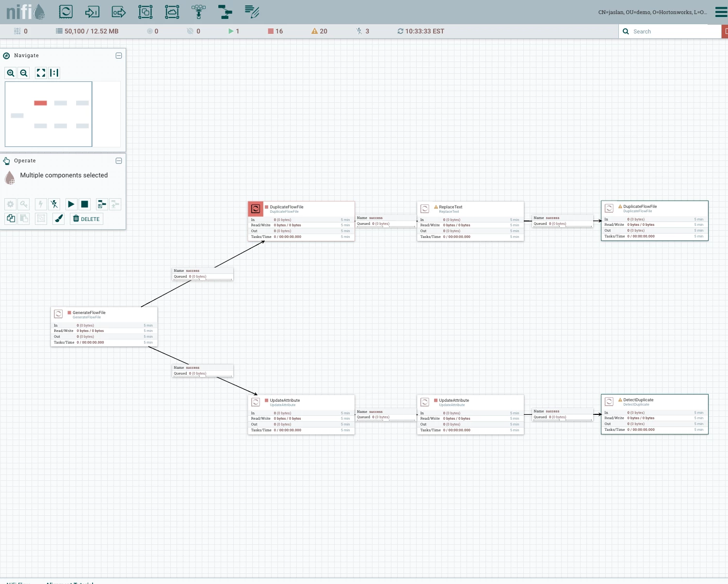728x584 pixels.
Task: Open the change color paintbrush tool
Action: [59, 219]
